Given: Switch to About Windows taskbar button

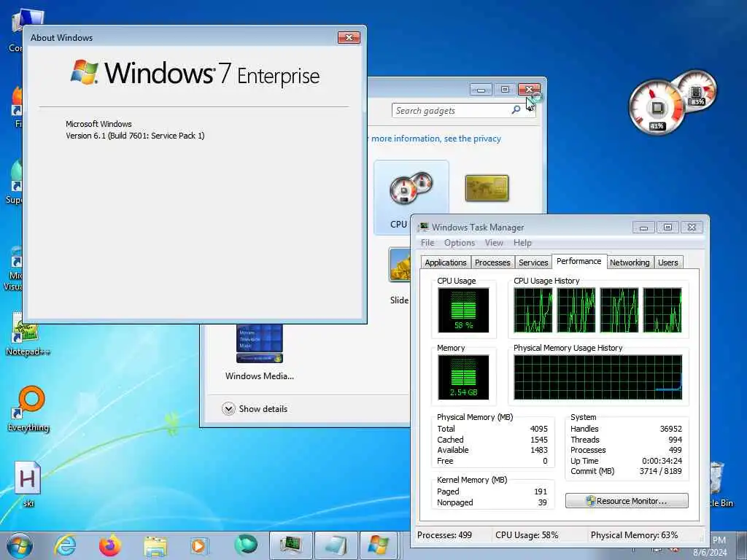Looking at the screenshot, I should point(379,545).
